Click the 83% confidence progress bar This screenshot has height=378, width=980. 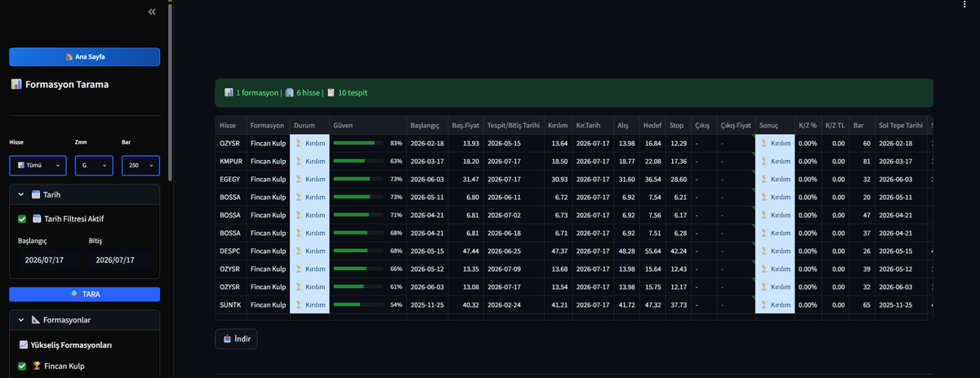(360, 144)
